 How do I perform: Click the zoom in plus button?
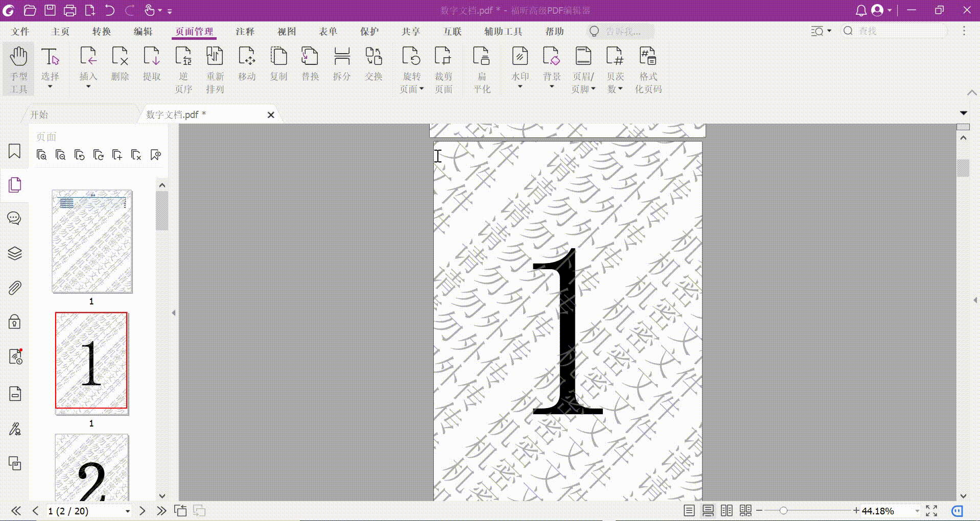(856, 510)
